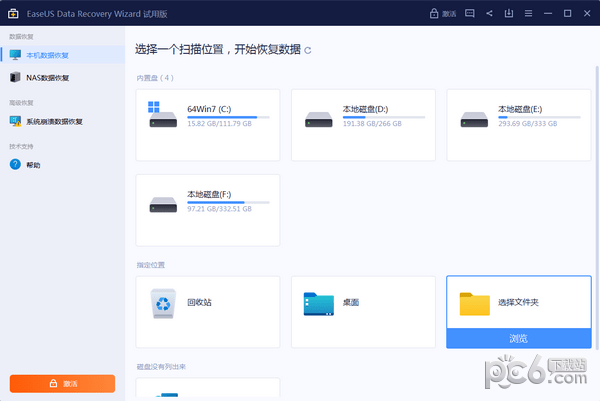This screenshot has width=600, height=401.
Task: Click the blue question mark help icon
Action: 15,165
